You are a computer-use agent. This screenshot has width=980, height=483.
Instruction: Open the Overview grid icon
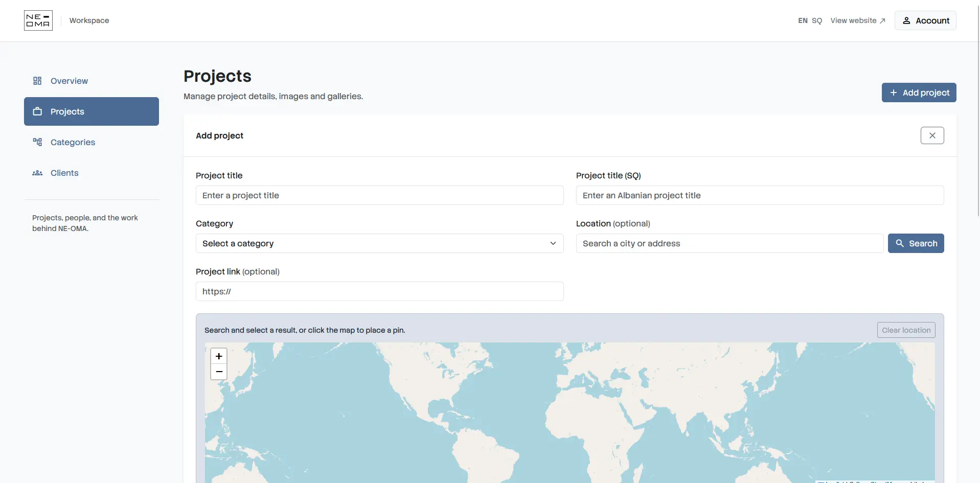[37, 81]
